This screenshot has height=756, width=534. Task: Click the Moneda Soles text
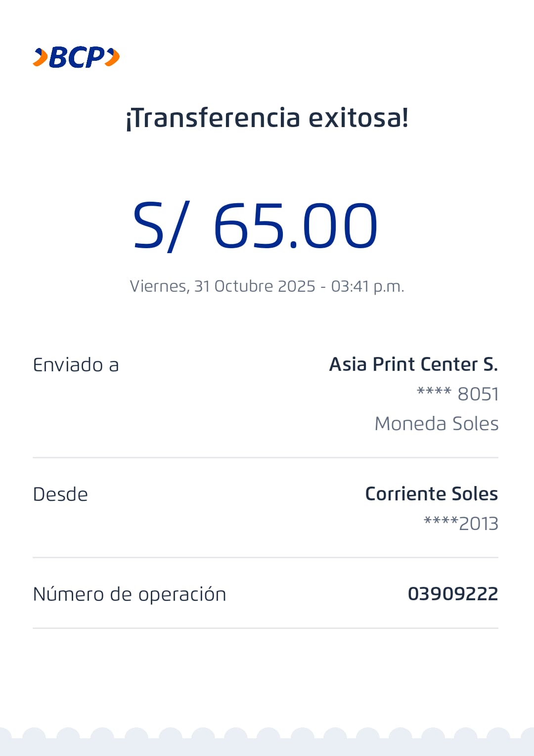tap(436, 424)
